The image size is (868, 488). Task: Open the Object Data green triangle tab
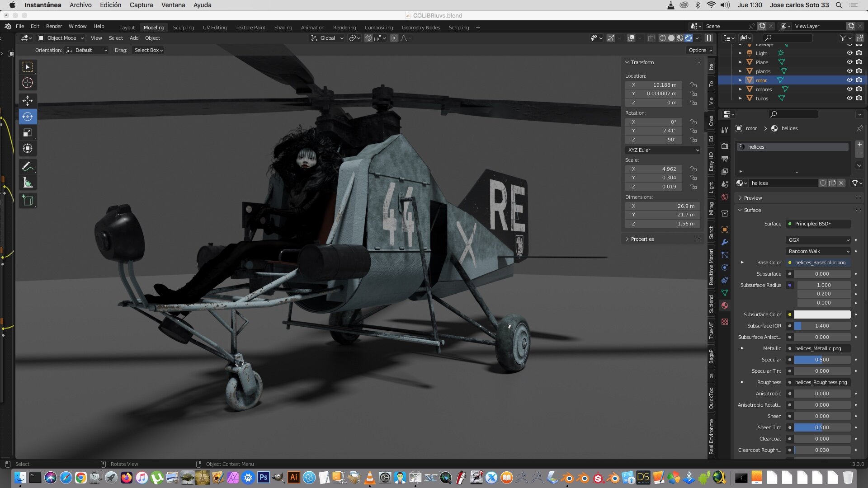[x=725, y=293]
